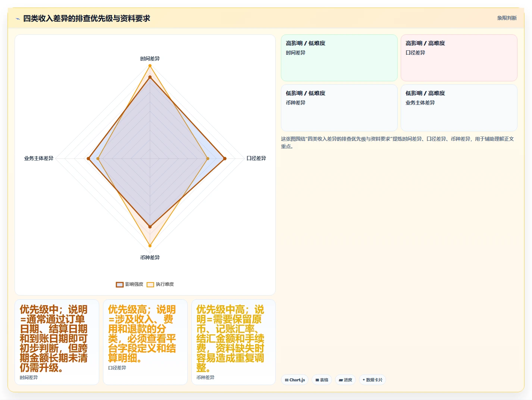The width and height of the screenshot is (532, 400).
Task: Click the 影响强度 point on 业务主体差异 axis
Action: click(x=88, y=159)
